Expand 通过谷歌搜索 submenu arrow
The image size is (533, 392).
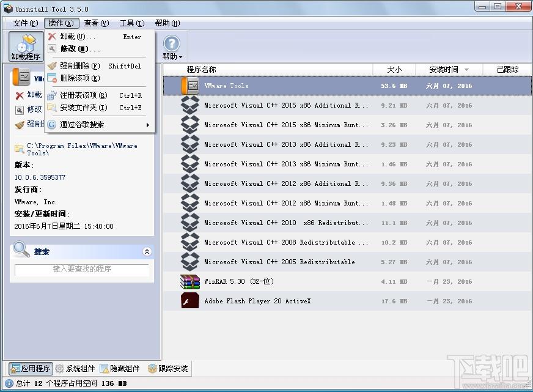click(147, 125)
